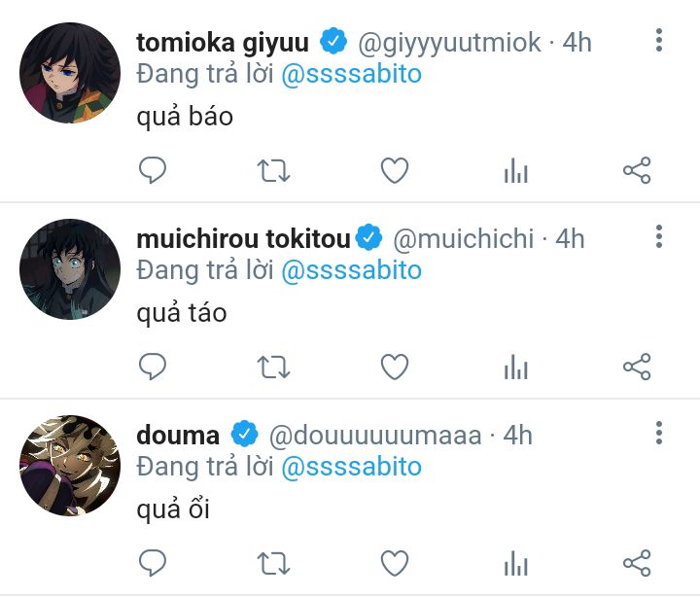The image size is (700, 597).
Task: Open the @ssssabito mention in douma's reply
Action: (x=352, y=467)
